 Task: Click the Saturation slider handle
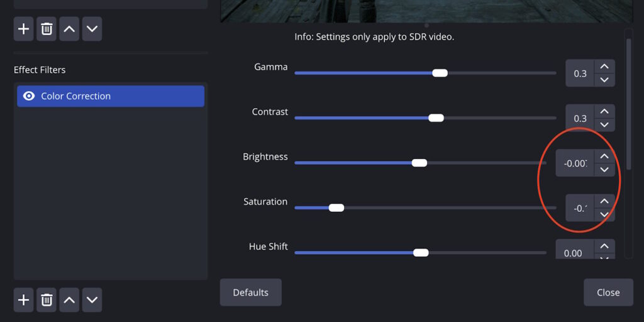click(x=336, y=208)
